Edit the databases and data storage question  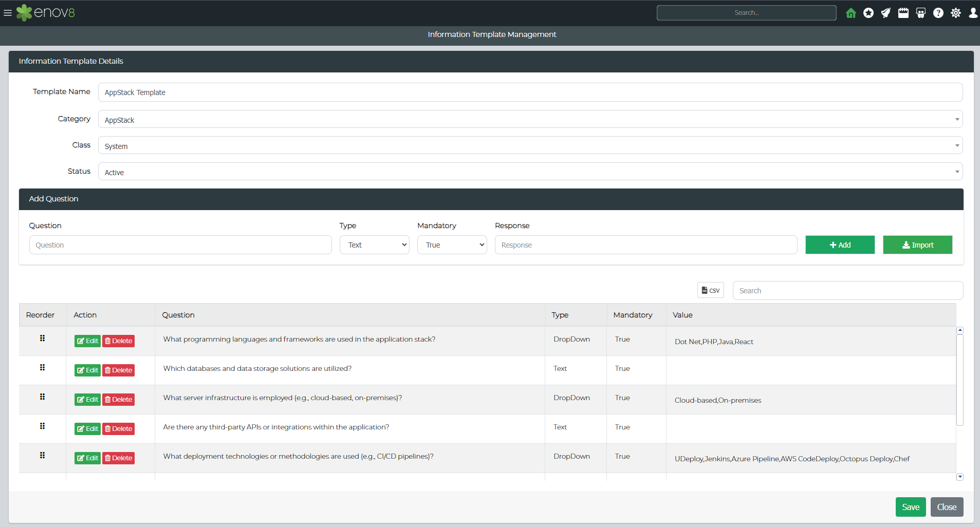87,370
